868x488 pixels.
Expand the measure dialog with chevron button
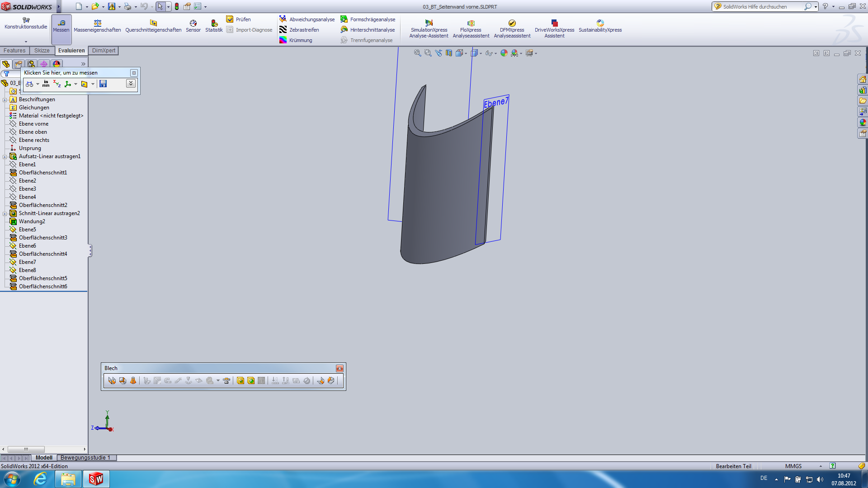[131, 84]
